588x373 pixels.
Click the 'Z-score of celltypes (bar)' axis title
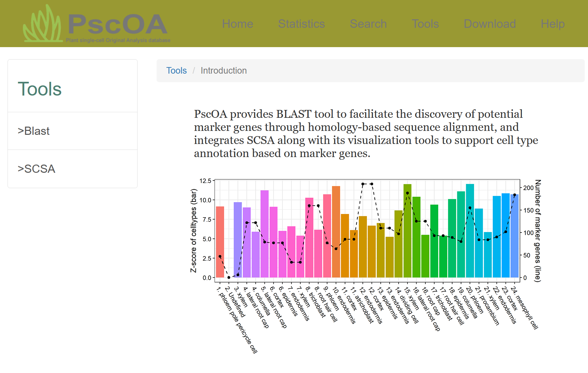194,231
